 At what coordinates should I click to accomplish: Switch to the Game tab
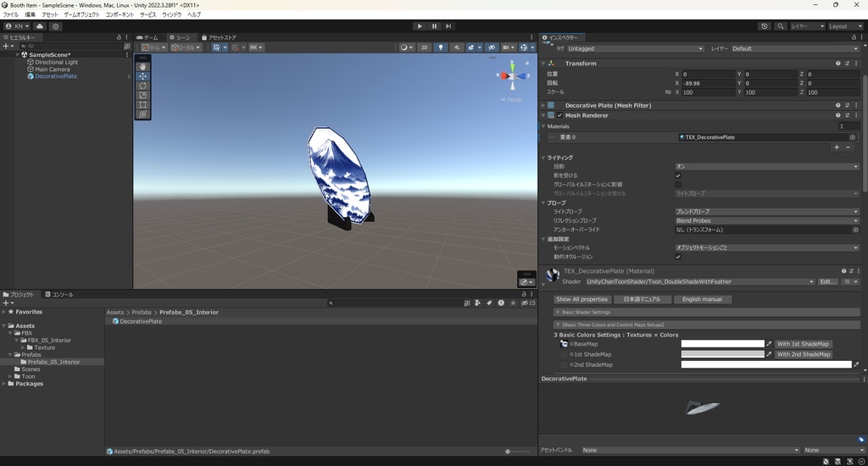coord(147,37)
